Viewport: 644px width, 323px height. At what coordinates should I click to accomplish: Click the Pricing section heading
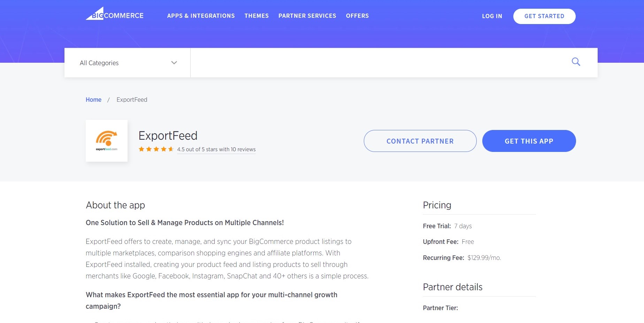437,205
